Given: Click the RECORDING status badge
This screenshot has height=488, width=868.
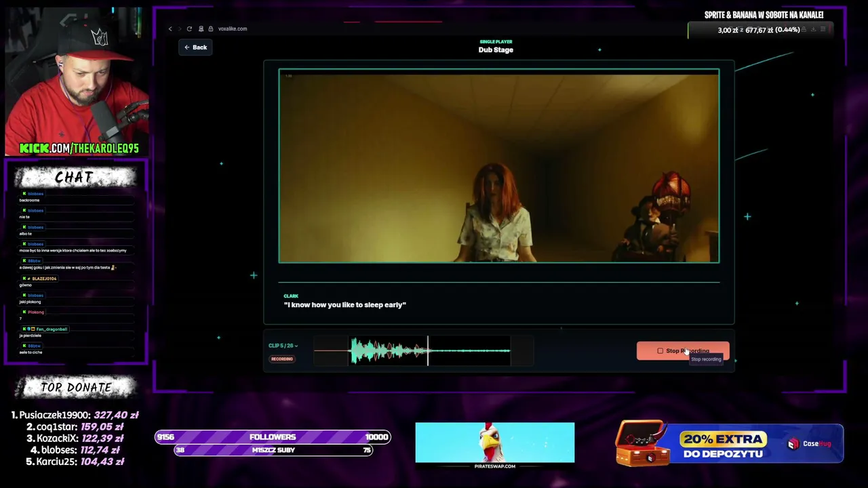Looking at the screenshot, I should pos(282,359).
